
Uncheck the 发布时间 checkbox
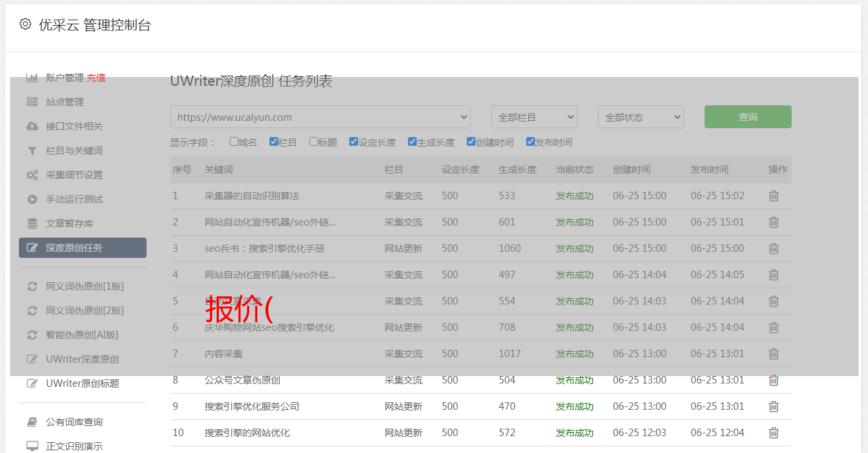coord(530,142)
